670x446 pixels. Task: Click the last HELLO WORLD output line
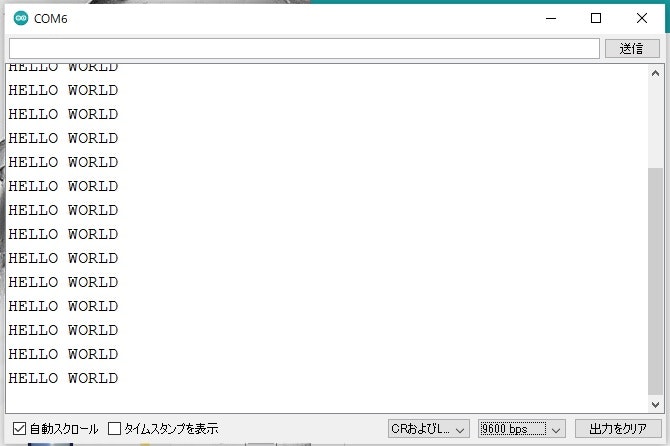[x=63, y=378]
